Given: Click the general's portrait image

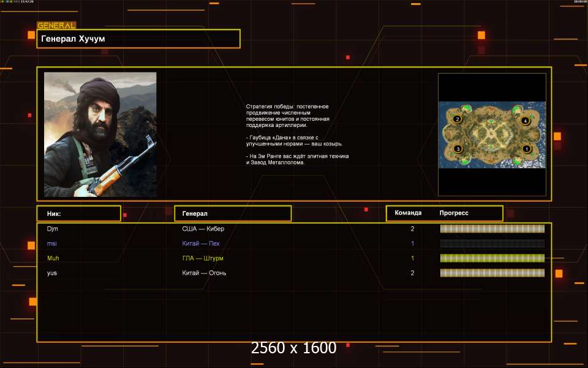Looking at the screenshot, I should (100, 134).
